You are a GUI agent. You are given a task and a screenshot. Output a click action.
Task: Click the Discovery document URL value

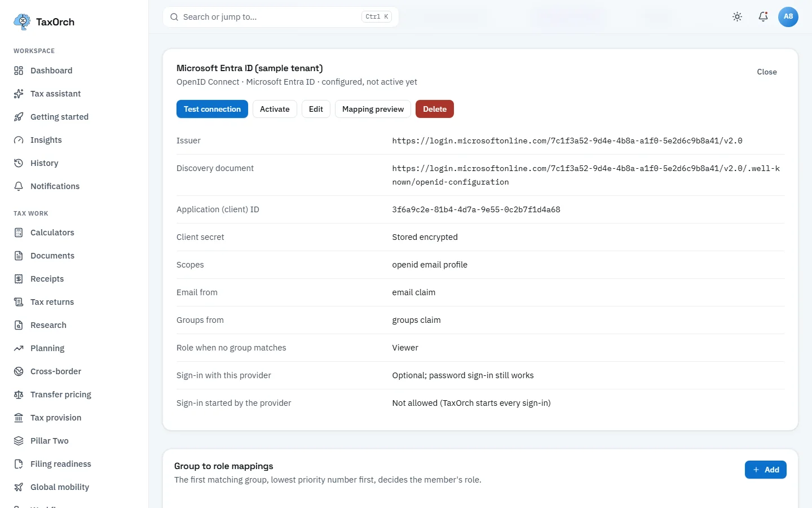[x=586, y=175]
